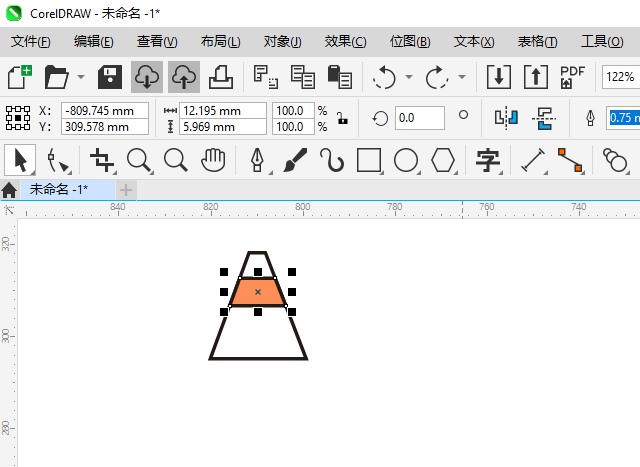Viewport: 640px width, 467px height.
Task: Switch to the 未命名 -1* document tab
Action: tap(68, 190)
